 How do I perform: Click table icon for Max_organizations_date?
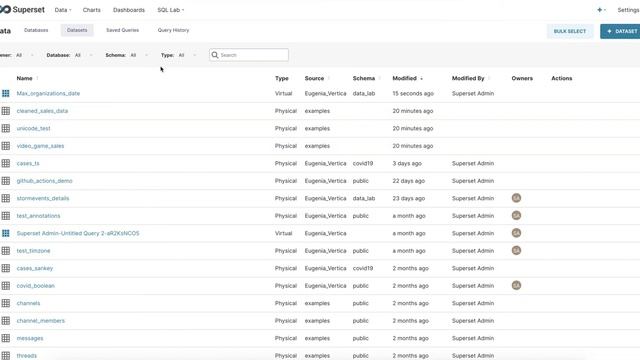point(6,93)
